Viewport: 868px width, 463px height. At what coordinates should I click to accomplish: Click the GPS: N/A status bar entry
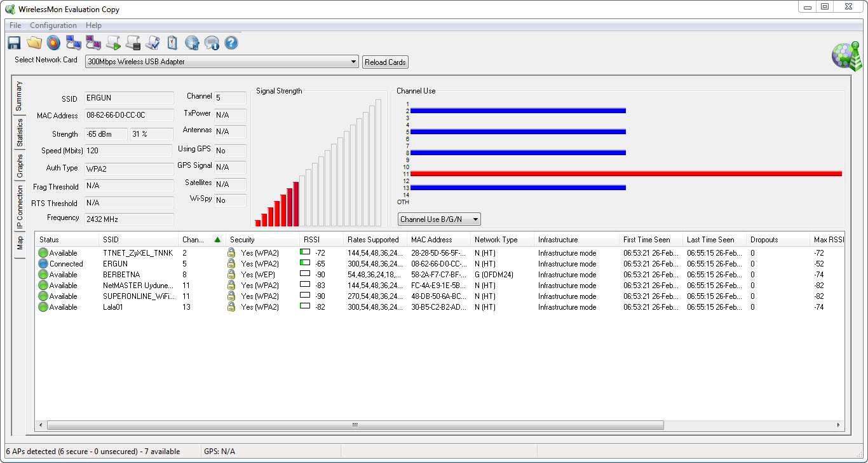[x=219, y=452]
